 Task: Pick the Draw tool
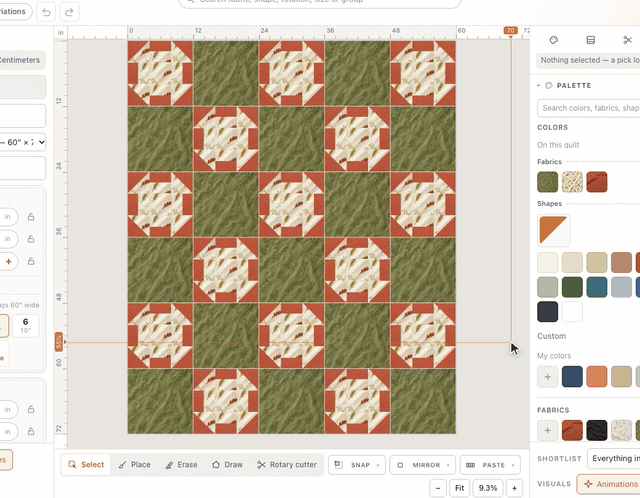[x=227, y=465]
